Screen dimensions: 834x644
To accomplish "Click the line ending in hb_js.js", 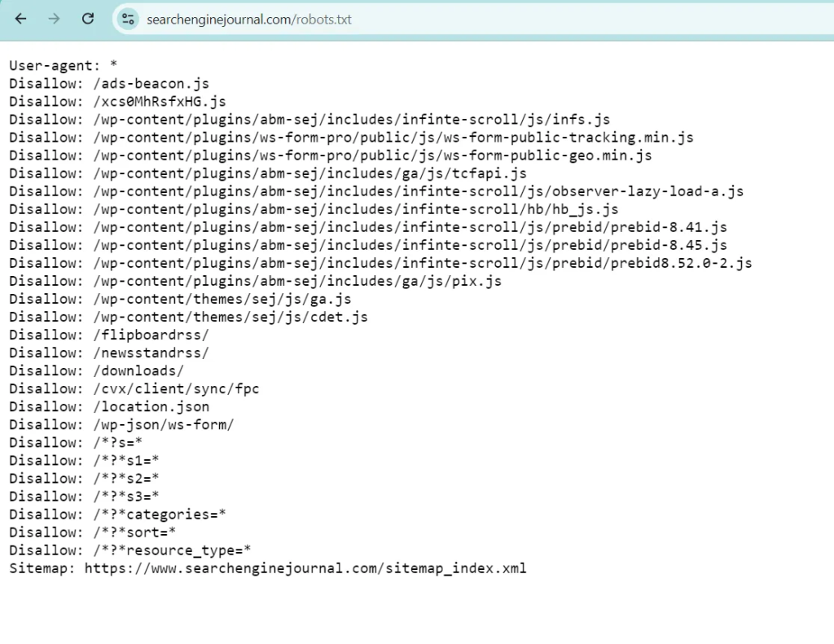I will [314, 209].
